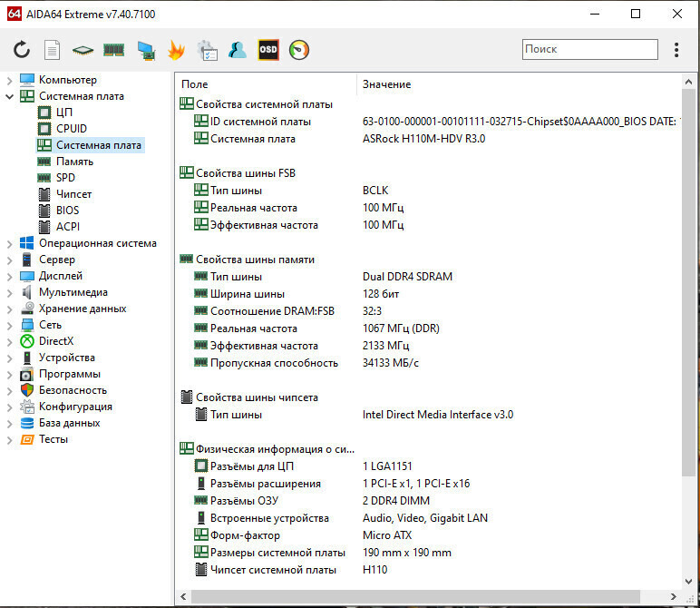This screenshot has height=608, width=700.
Task: Click the user silhouette toolbar icon
Action: coord(238,50)
